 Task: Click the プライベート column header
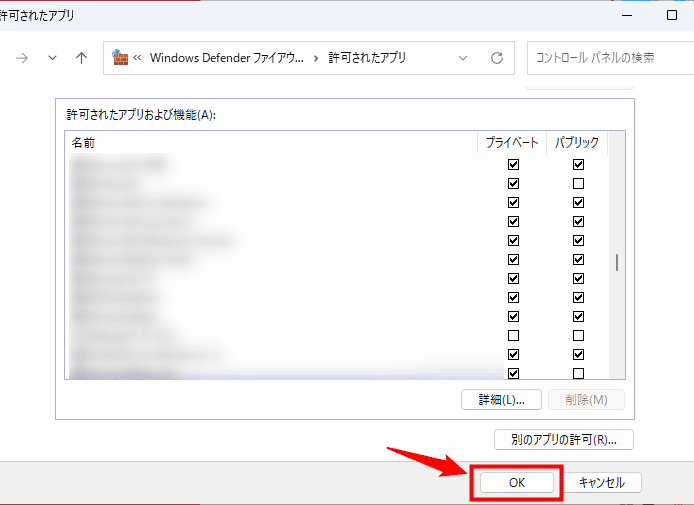coord(512,143)
